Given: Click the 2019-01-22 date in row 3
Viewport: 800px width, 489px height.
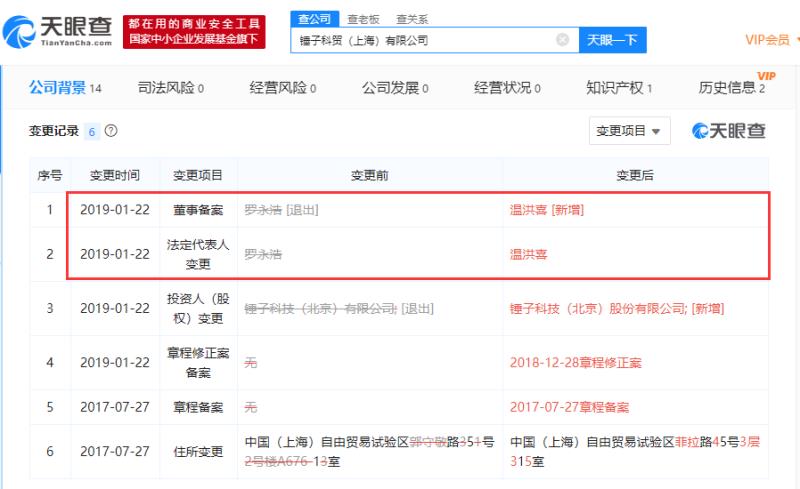Looking at the screenshot, I should coord(115,309).
